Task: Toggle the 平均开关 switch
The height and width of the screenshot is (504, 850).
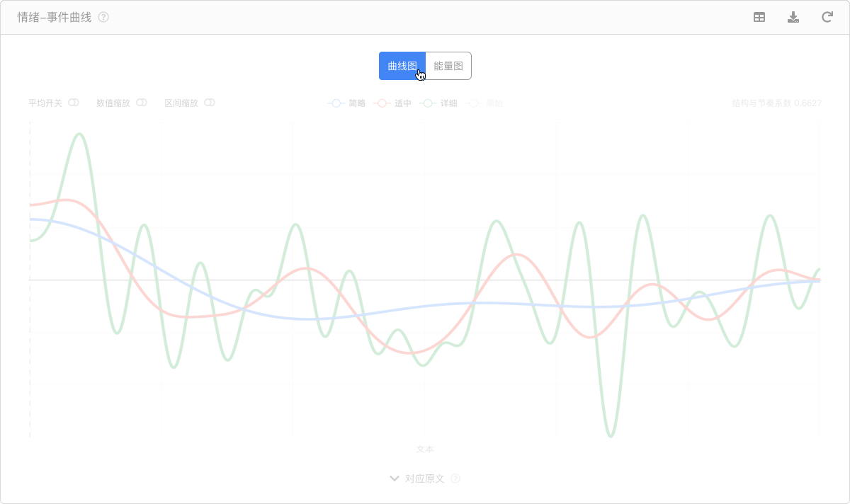Action: pyautogui.click(x=74, y=103)
